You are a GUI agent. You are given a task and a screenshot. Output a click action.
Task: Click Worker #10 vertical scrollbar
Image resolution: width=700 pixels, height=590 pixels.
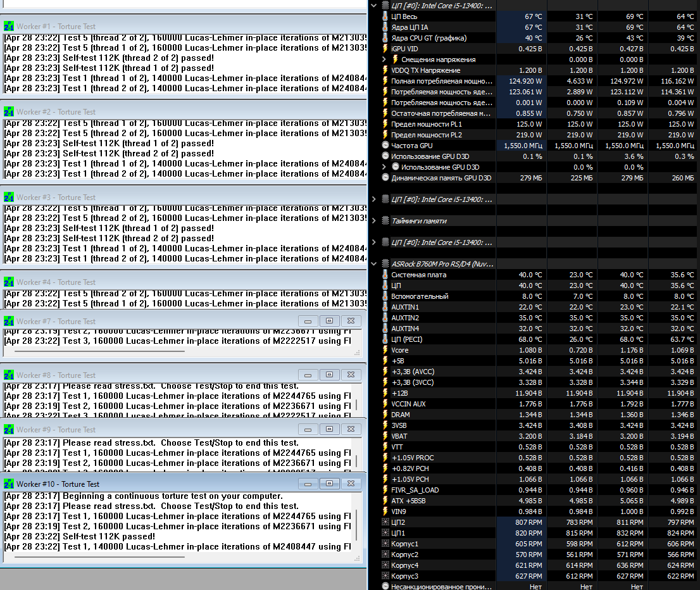point(356,525)
